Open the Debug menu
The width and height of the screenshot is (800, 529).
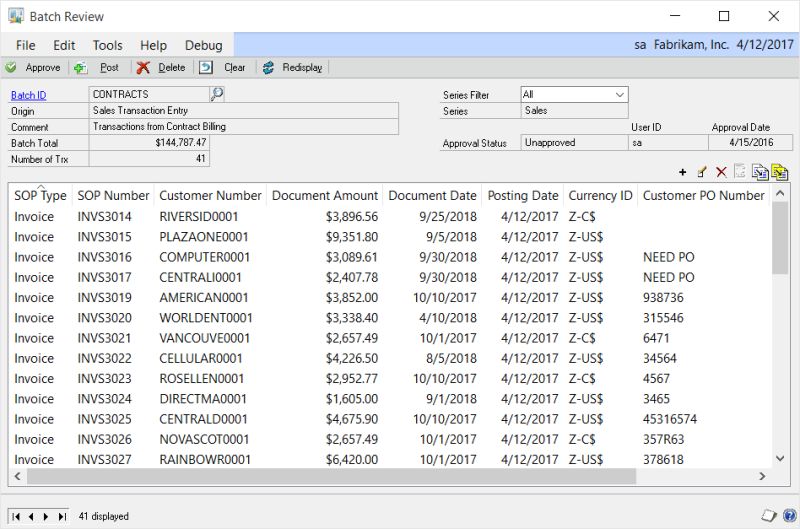coord(204,45)
